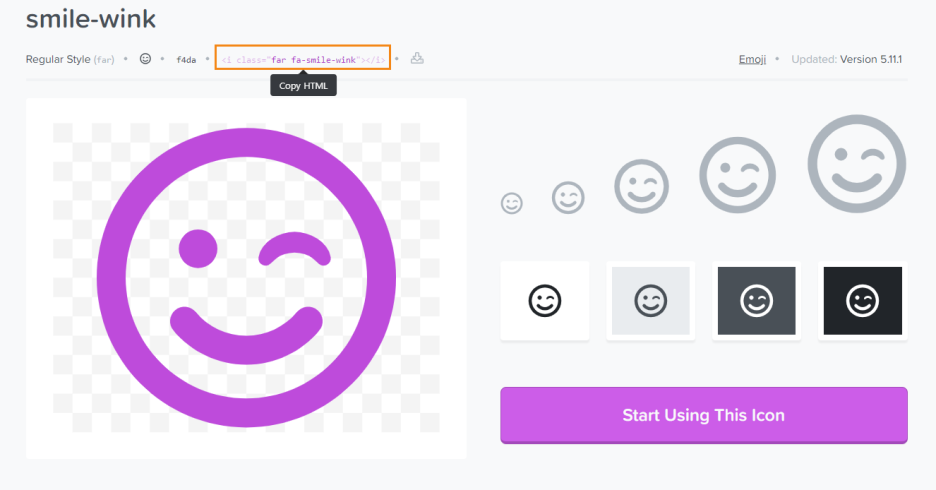This screenshot has width=936, height=490.
Task: Click the large purple smile-wink preview
Action: (x=246, y=278)
